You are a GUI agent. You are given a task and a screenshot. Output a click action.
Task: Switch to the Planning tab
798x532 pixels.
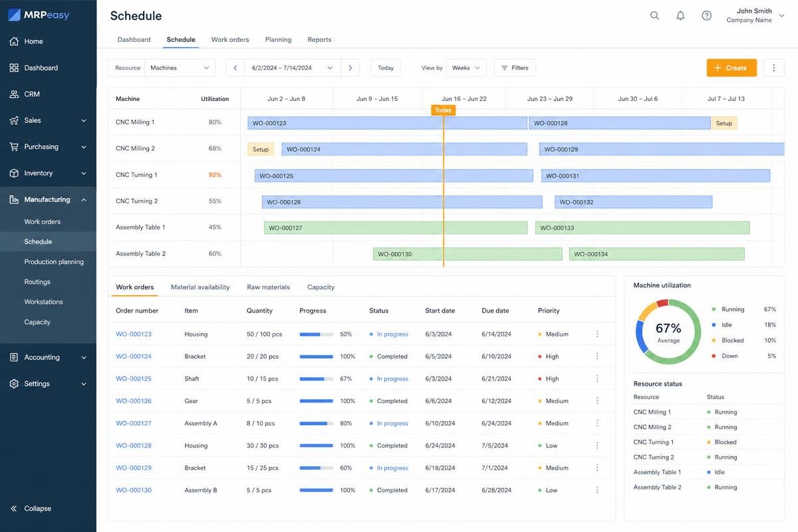click(278, 39)
